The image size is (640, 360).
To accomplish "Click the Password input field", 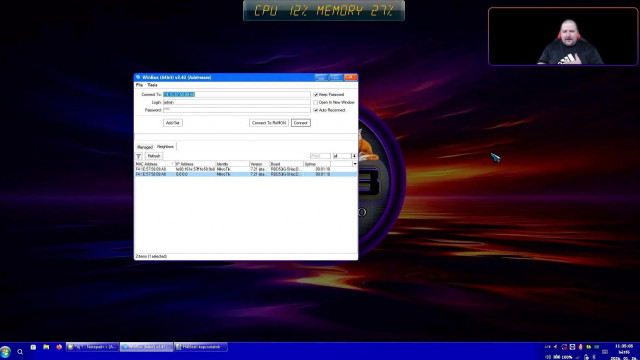I will coord(237,110).
